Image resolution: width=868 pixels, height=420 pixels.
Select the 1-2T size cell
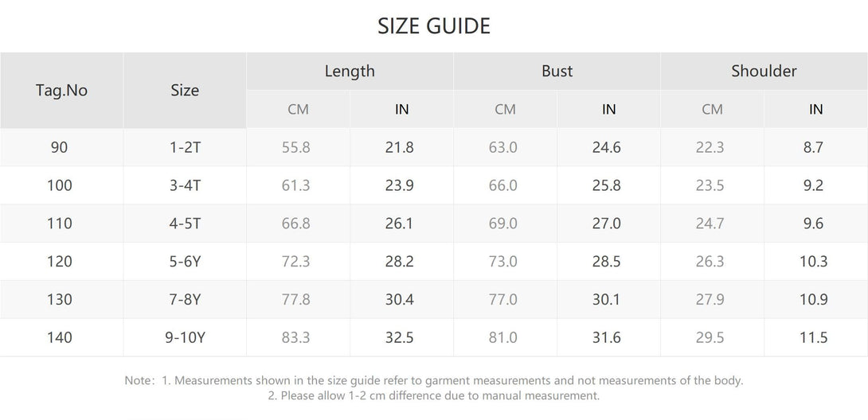(x=185, y=147)
